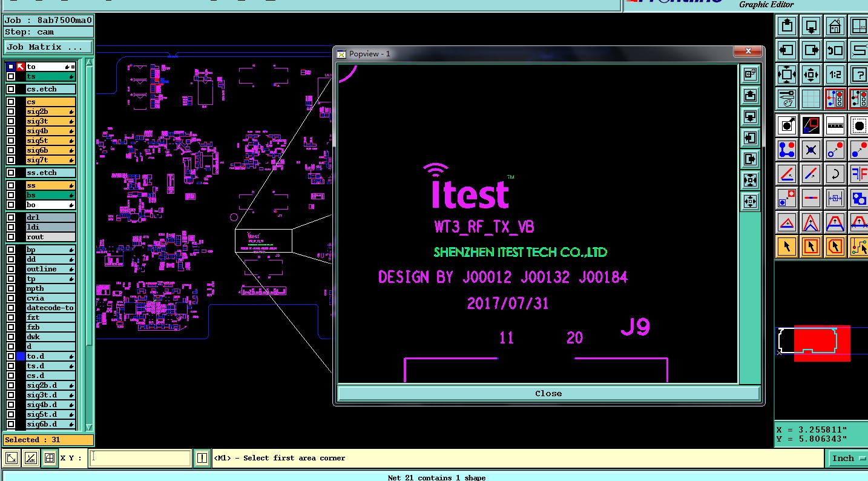The width and height of the screenshot is (868, 481).
Task: Click the pan left icon in main toolbar
Action: pyautogui.click(x=787, y=50)
